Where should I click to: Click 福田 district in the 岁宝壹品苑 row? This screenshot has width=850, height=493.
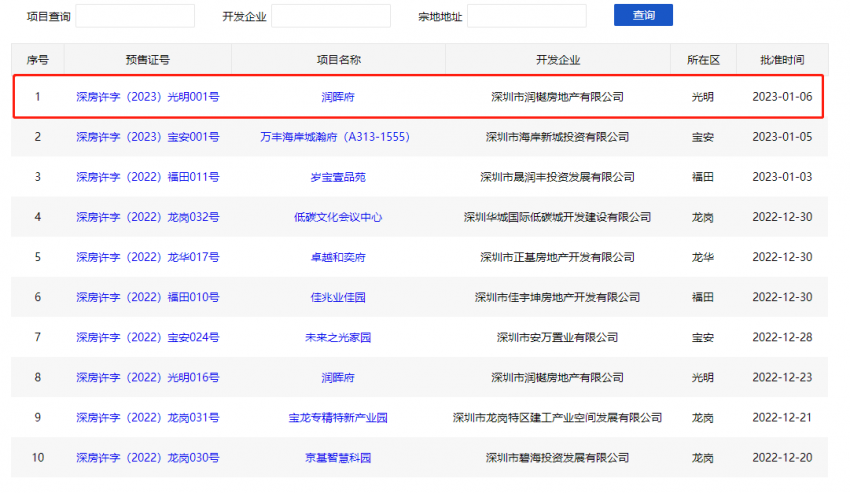(x=703, y=177)
